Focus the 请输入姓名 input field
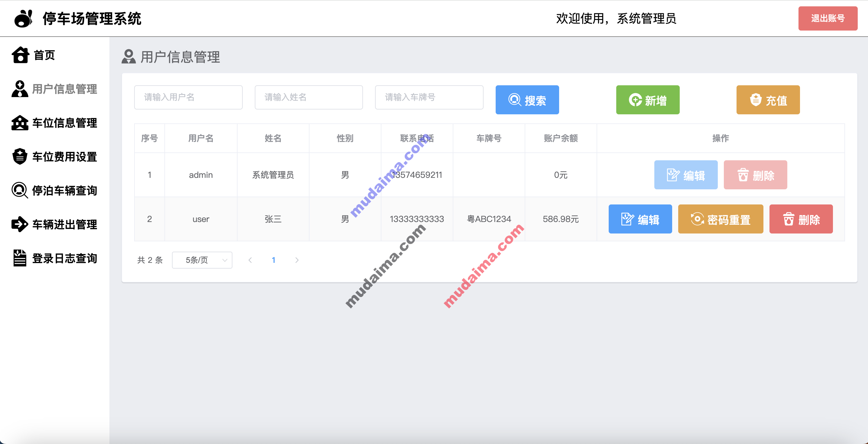The width and height of the screenshot is (868, 444). [x=309, y=97]
